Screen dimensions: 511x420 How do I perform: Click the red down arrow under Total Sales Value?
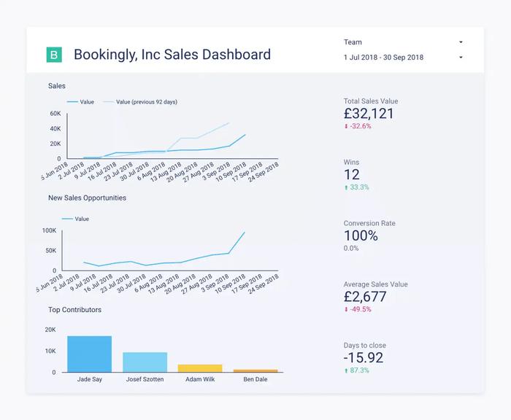click(x=347, y=126)
